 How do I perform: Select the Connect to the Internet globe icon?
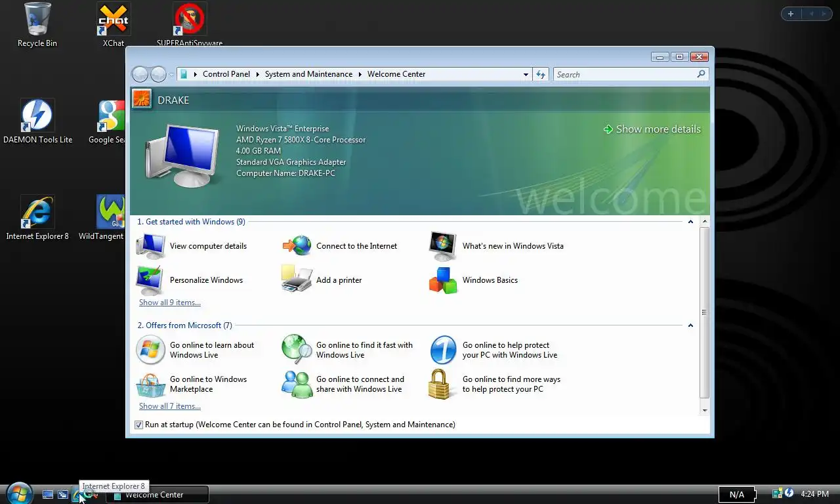pyautogui.click(x=297, y=246)
